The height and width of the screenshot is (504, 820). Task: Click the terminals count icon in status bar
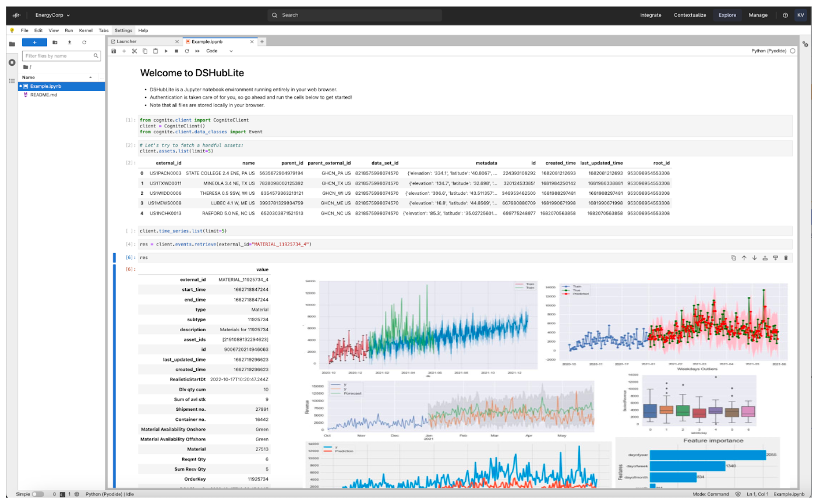pos(62,494)
